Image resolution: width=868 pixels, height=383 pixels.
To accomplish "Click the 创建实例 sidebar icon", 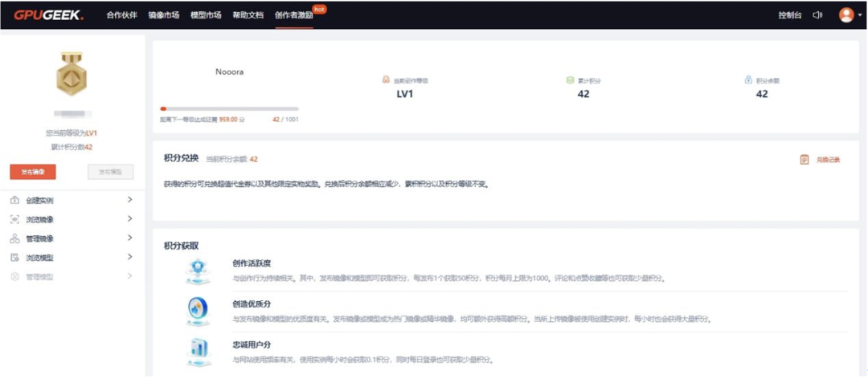I will (15, 200).
